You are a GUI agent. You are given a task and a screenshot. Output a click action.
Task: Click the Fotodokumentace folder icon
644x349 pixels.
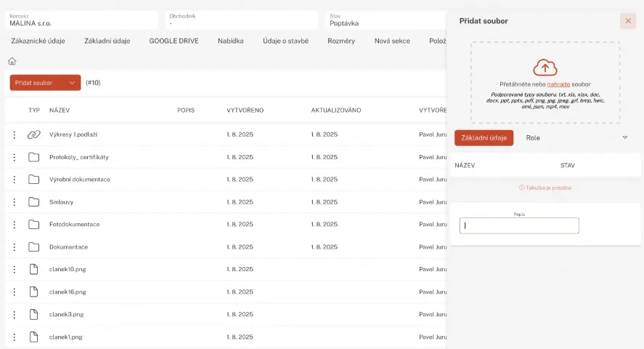tap(33, 225)
